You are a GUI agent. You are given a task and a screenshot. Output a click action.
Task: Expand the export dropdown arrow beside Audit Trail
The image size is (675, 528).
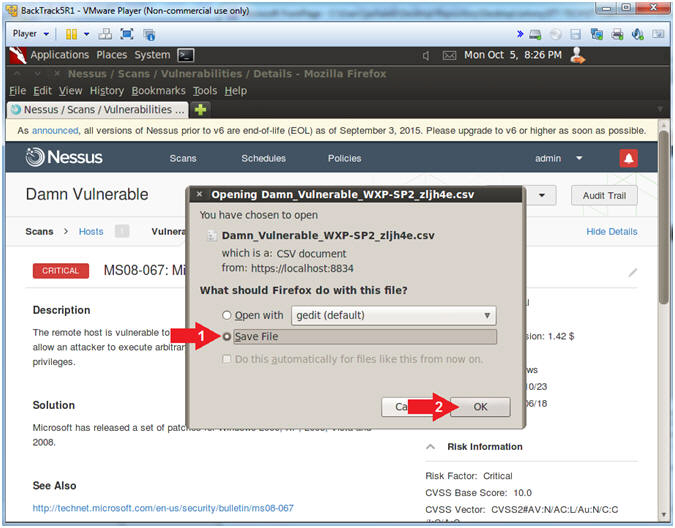pyautogui.click(x=542, y=196)
